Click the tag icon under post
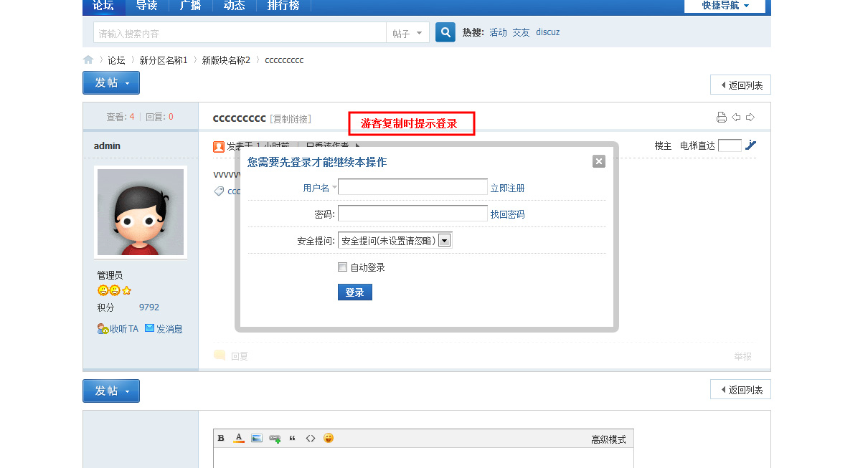 click(220, 191)
